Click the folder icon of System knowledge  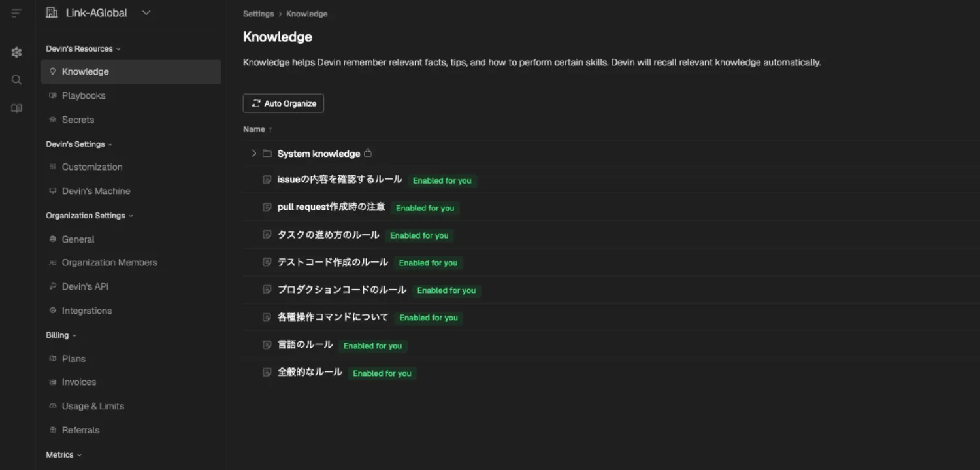click(x=267, y=154)
